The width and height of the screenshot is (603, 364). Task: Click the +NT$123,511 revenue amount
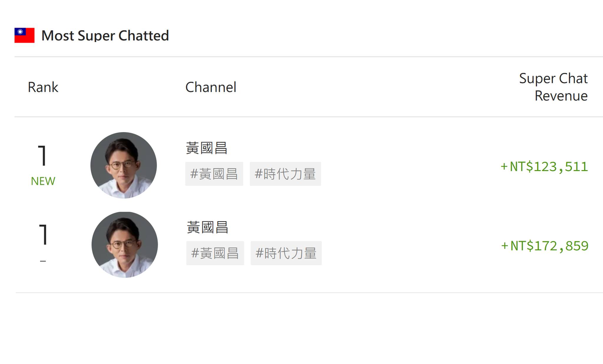(x=544, y=167)
